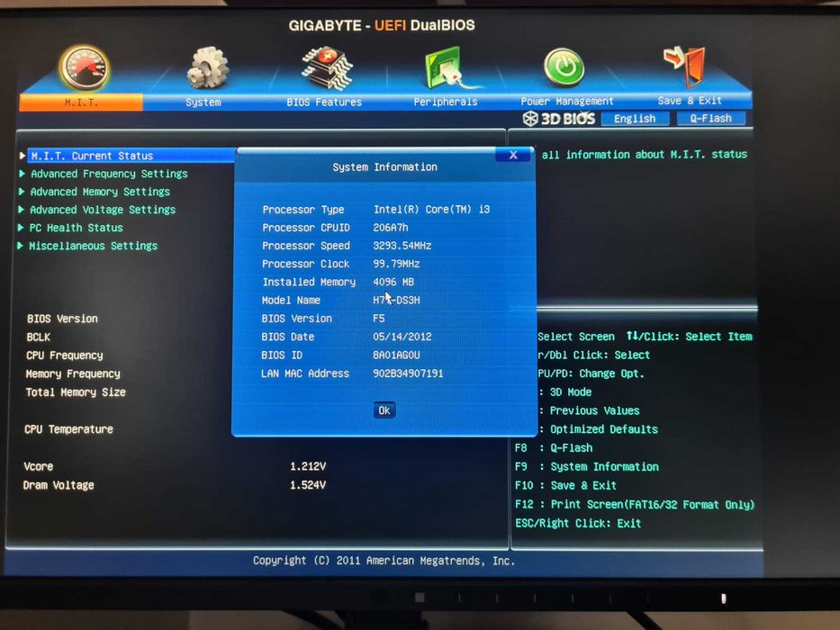The height and width of the screenshot is (630, 840).
Task: Click the BIOS Version label in left panel
Action: [62, 319]
